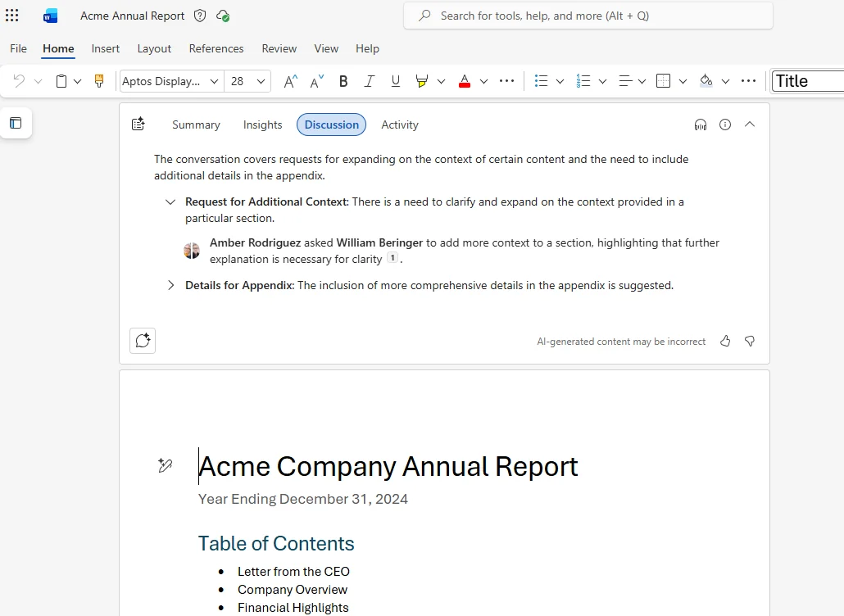Click the Paste clipboard icon
The width and height of the screenshot is (844, 616).
(61, 81)
